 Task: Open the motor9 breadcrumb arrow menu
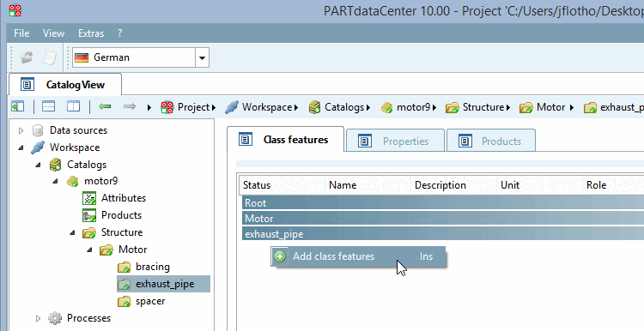pos(434,108)
